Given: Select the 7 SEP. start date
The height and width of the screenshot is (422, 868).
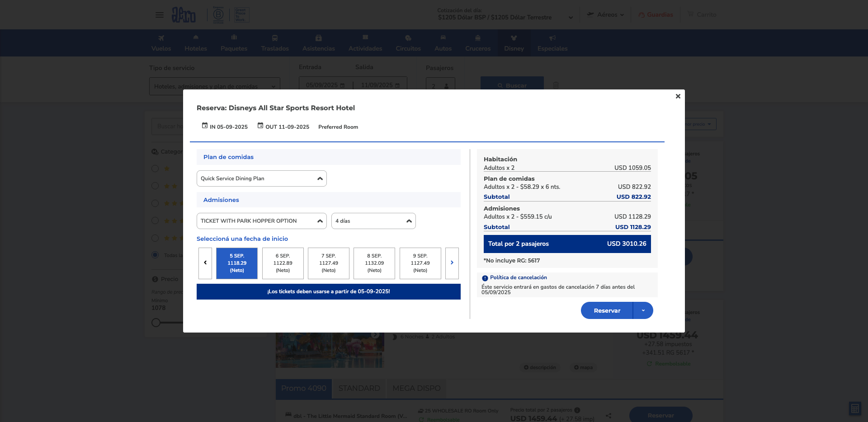Looking at the screenshot, I should pyautogui.click(x=329, y=263).
